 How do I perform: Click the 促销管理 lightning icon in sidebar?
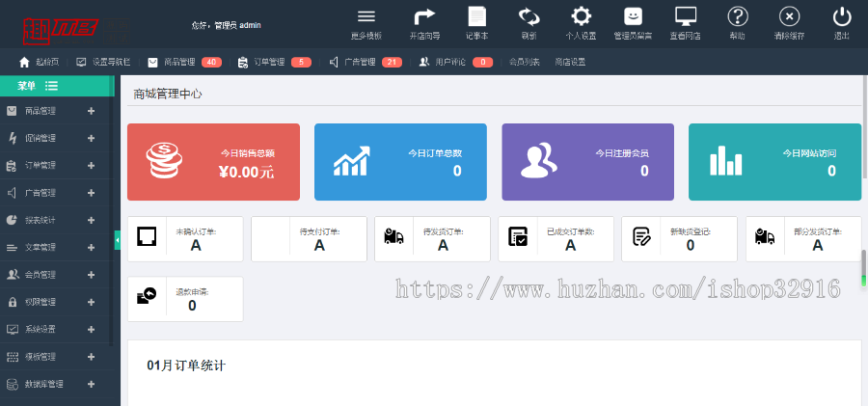13,138
